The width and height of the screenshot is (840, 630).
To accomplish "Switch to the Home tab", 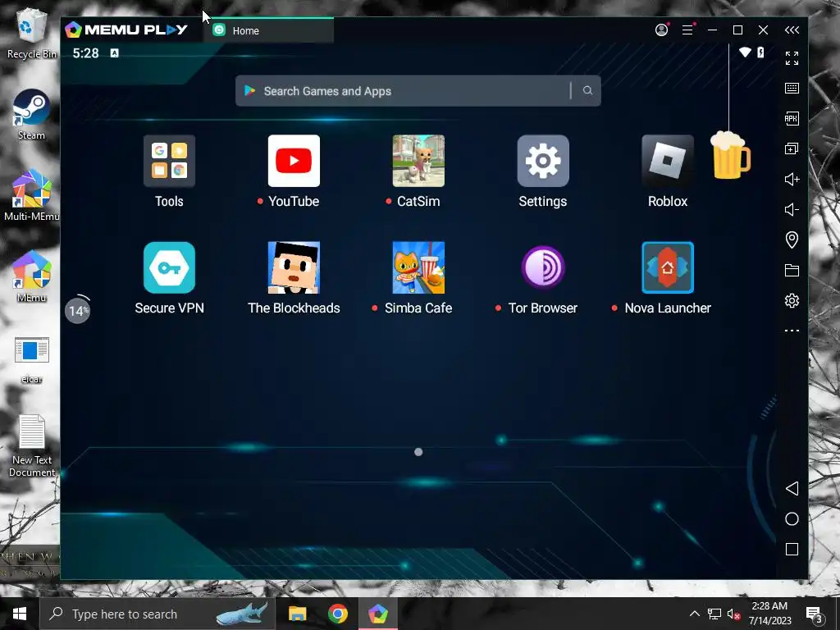I will tap(268, 30).
